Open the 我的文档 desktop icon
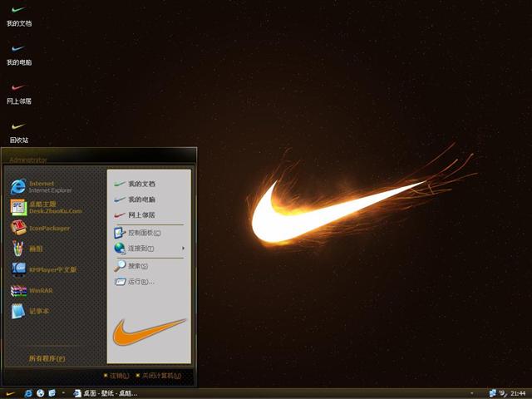The height and width of the screenshot is (399, 532). pyautogui.click(x=18, y=17)
